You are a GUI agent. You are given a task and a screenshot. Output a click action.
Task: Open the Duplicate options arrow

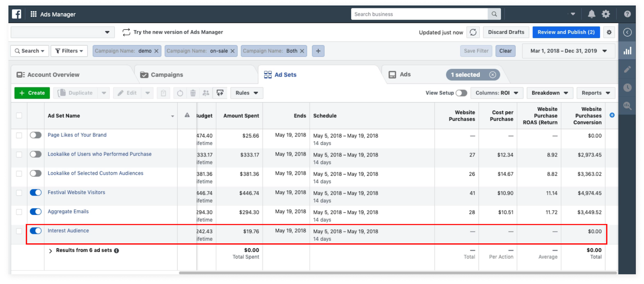[104, 93]
